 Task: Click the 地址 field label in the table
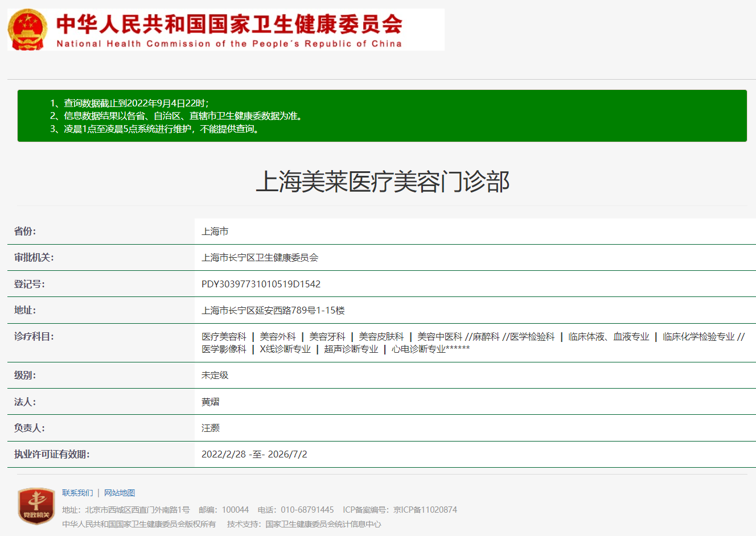point(25,310)
